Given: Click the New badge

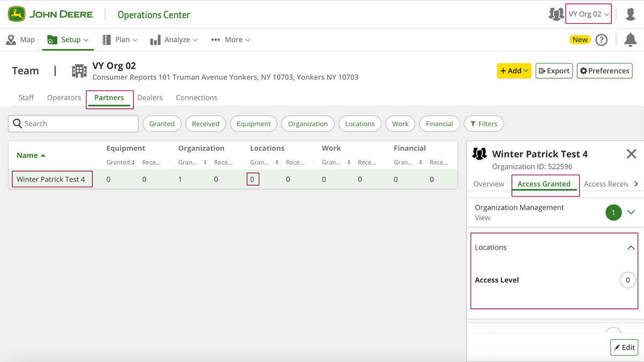Looking at the screenshot, I should (579, 40).
